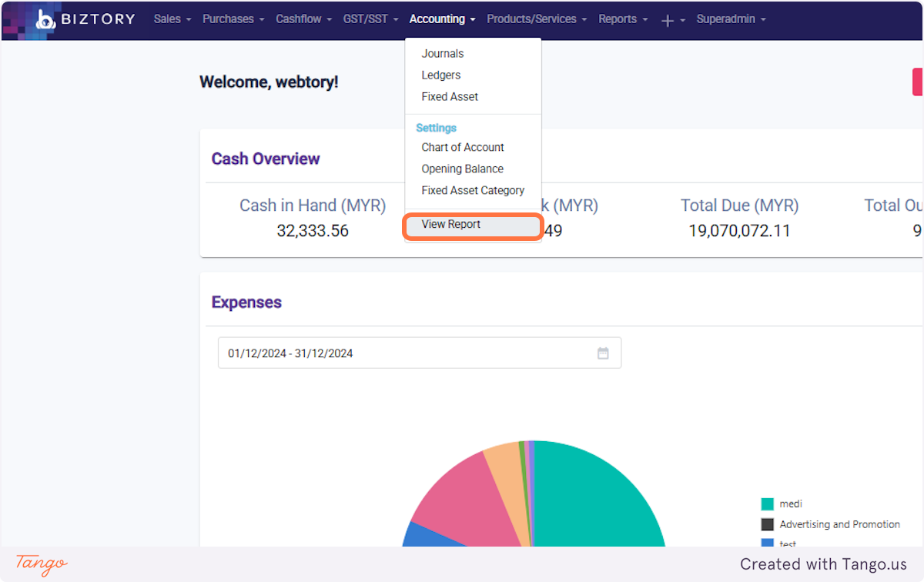Click the expenses date range field

[x=420, y=353]
